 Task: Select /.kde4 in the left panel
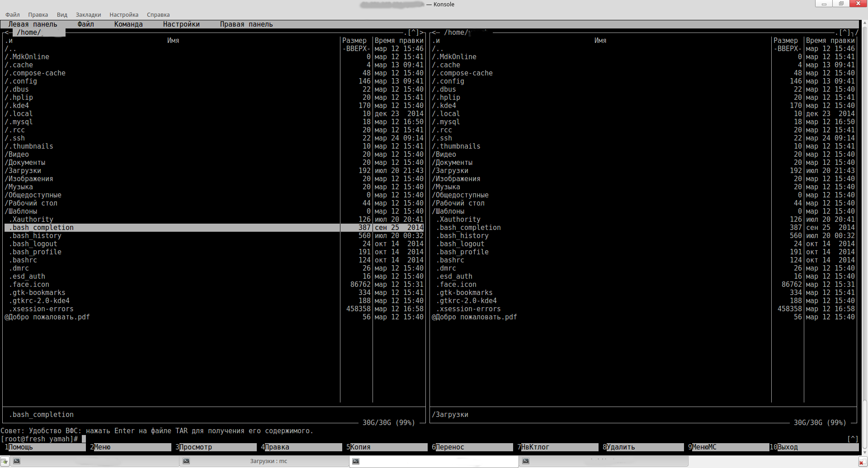(214, 106)
